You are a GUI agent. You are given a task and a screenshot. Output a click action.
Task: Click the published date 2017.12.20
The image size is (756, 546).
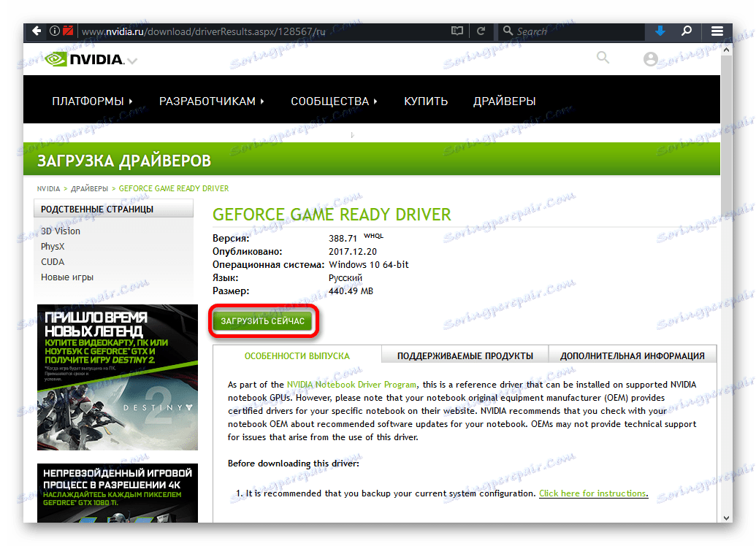pyautogui.click(x=353, y=252)
